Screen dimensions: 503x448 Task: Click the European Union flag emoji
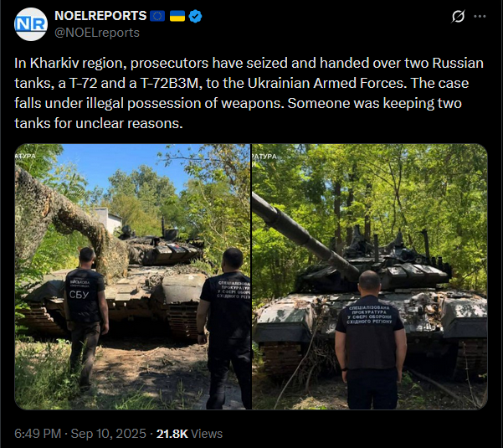(x=157, y=16)
